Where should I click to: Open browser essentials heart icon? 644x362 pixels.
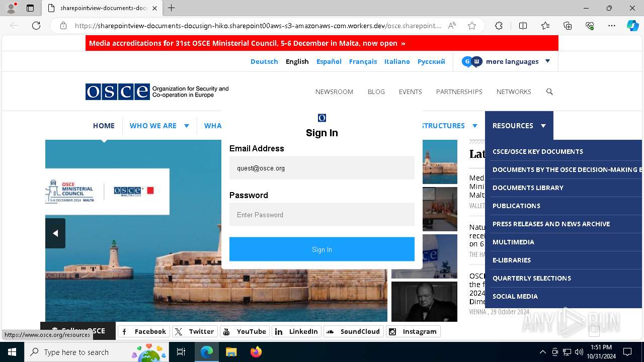click(590, 26)
